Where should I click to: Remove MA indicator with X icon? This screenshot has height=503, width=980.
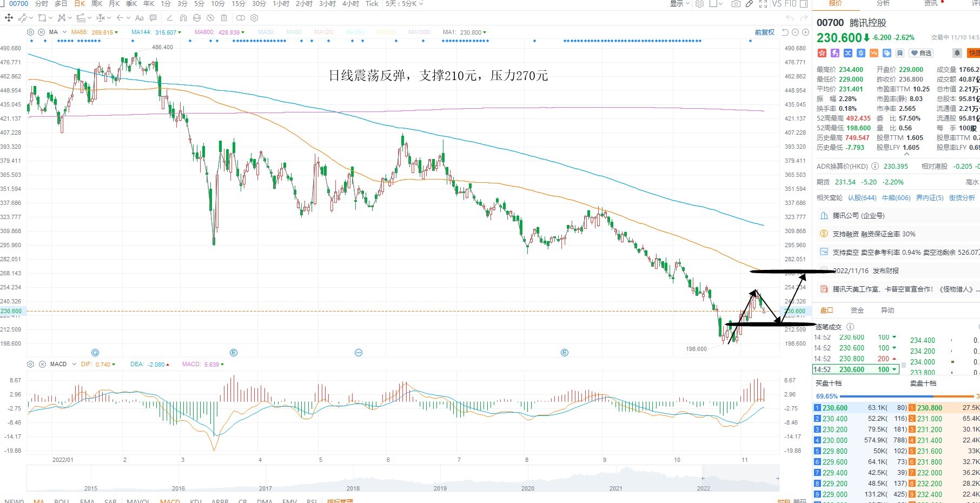click(x=41, y=32)
